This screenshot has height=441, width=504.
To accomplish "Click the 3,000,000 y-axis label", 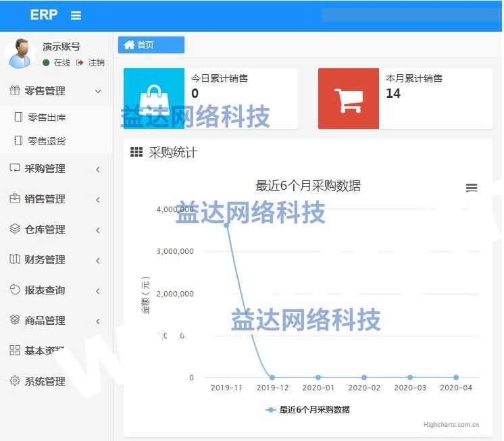I will (x=175, y=251).
